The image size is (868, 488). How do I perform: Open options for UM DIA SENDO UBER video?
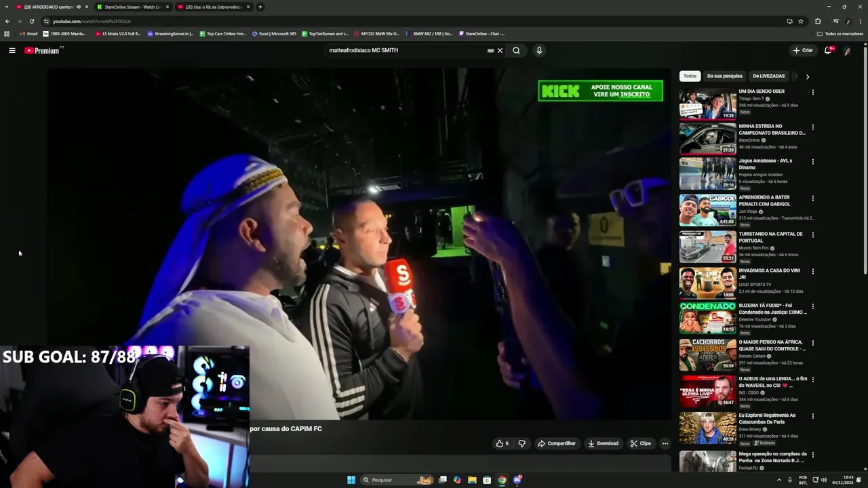[x=812, y=92]
